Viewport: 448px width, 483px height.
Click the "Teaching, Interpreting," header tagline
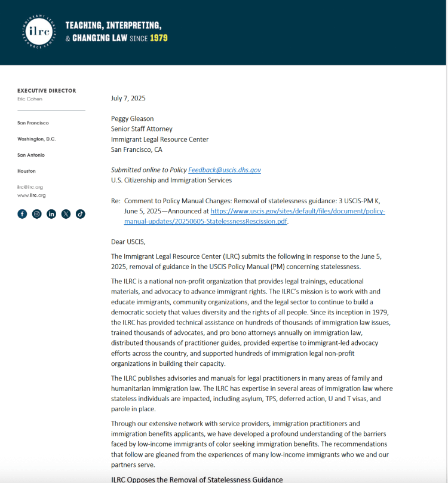coord(113,25)
